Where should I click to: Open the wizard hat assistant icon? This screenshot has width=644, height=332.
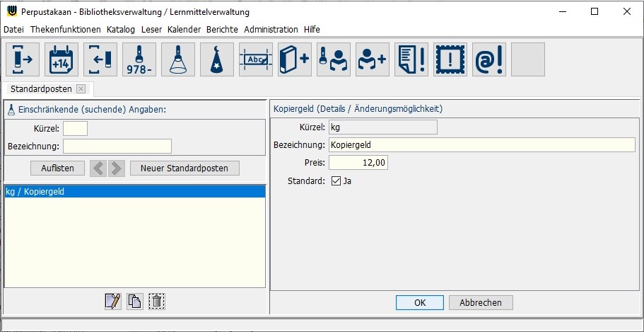(x=217, y=59)
